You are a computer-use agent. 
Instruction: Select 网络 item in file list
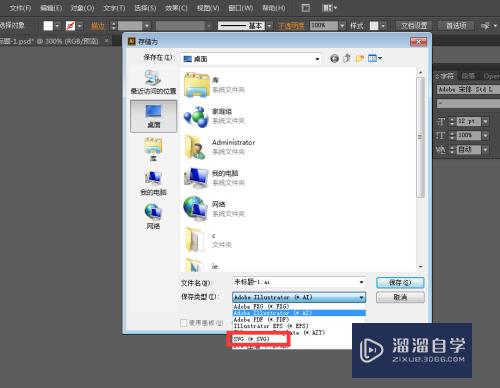[214, 209]
